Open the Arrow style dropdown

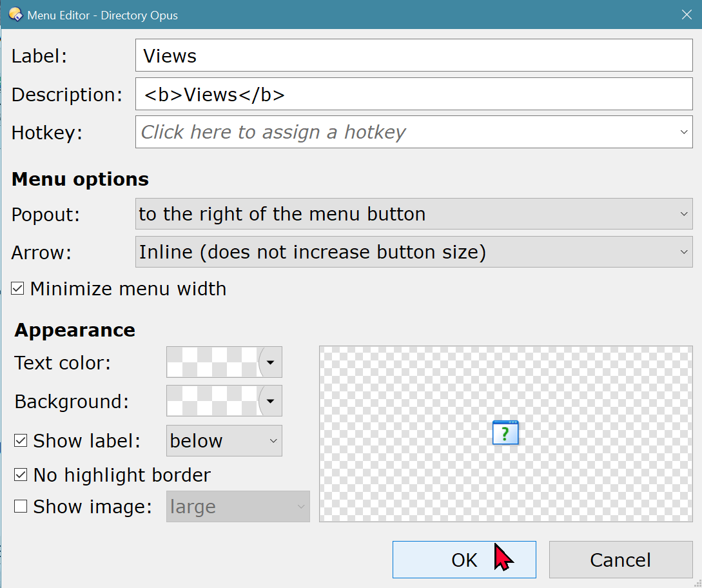point(414,251)
